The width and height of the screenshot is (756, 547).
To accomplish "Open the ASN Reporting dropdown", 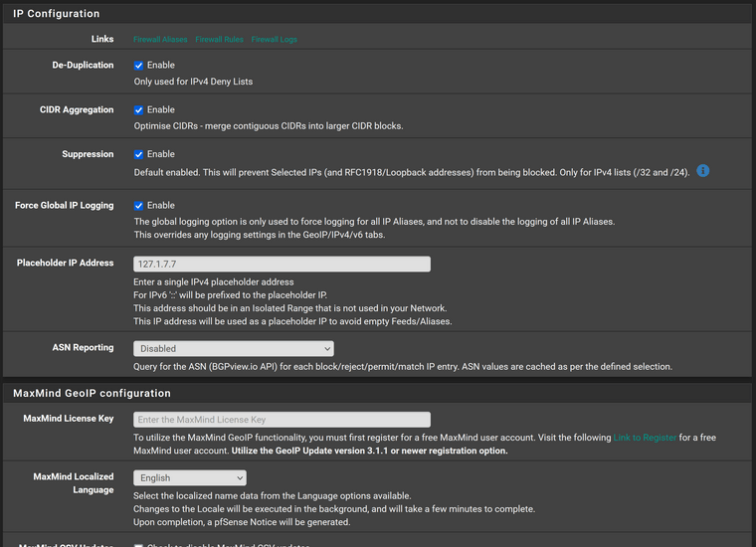I will 234,348.
